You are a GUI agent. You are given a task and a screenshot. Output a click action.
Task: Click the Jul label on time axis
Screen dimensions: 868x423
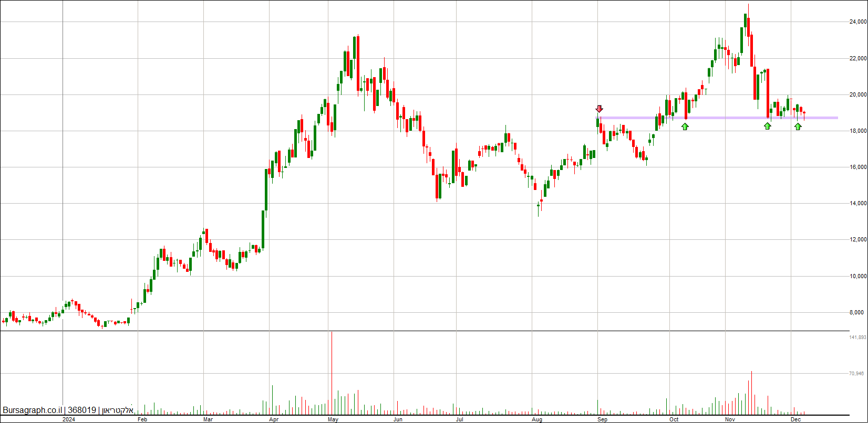click(x=460, y=420)
